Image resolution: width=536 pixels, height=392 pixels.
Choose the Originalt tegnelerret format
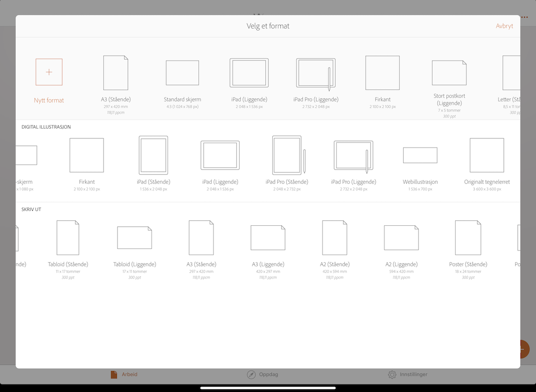[x=487, y=165]
